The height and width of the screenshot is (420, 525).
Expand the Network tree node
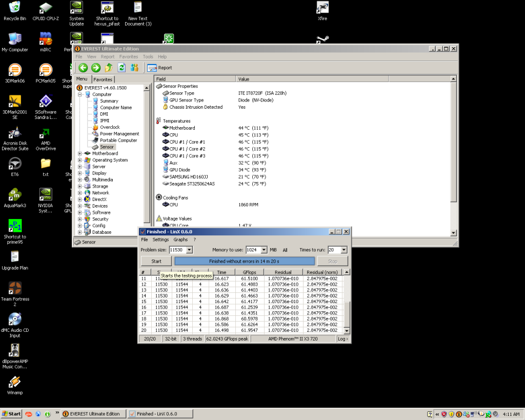point(79,193)
